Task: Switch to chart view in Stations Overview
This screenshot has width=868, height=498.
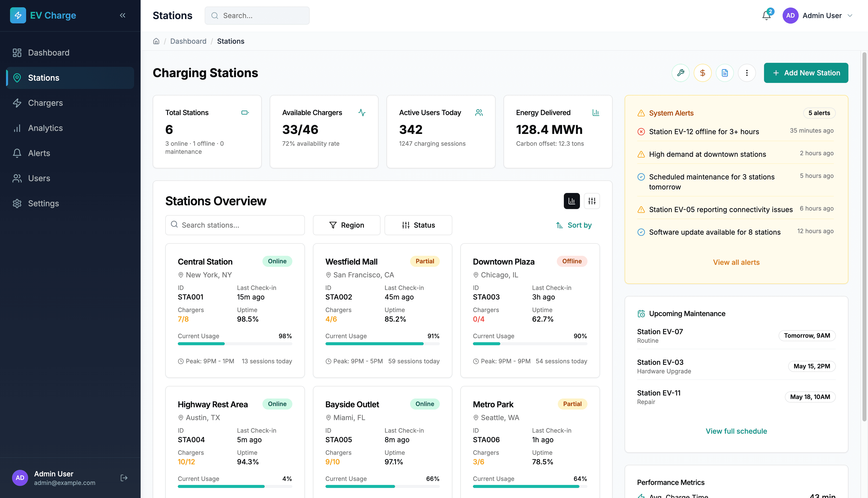Action: click(571, 201)
